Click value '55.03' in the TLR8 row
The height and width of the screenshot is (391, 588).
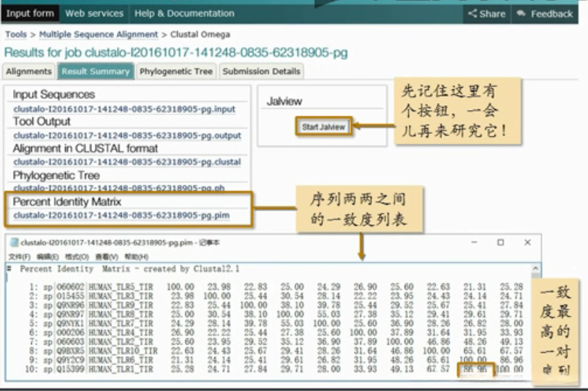[329, 314]
